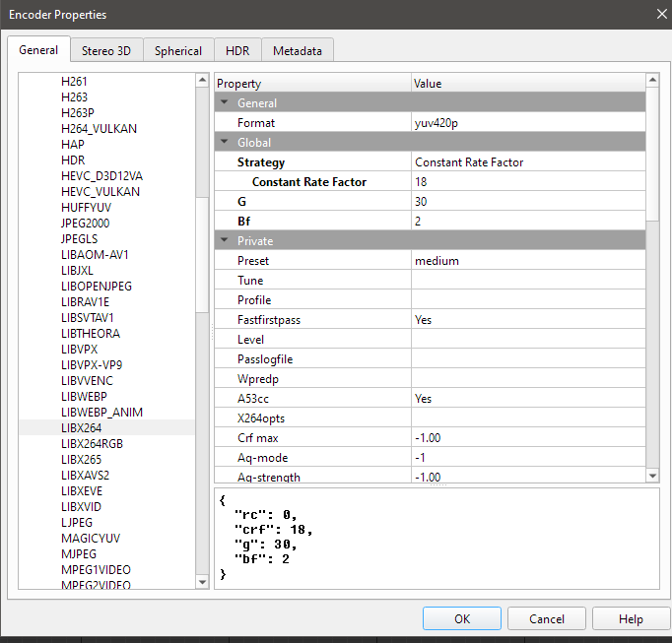This screenshot has height=643, width=672.
Task: Open the HDR tab
Action: click(237, 50)
